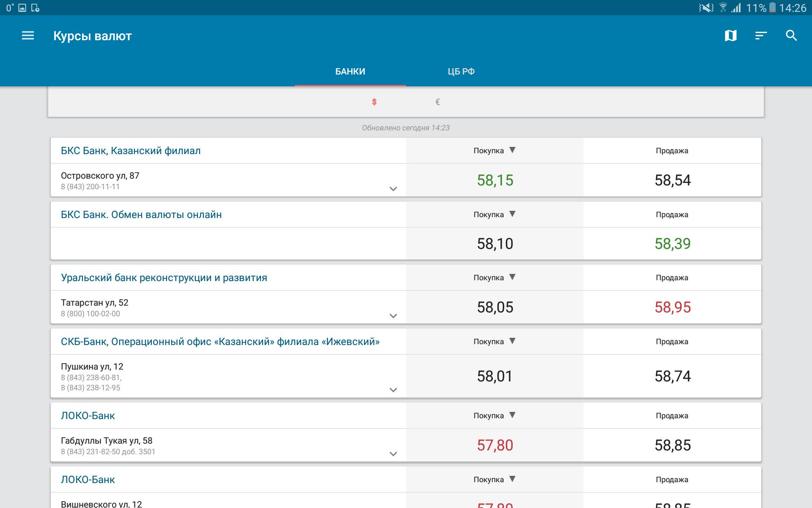Viewport: 812px width, 508px height.
Task: Expand СКБ-Банк Пушкина ул, 12 details
Action: coord(393,390)
